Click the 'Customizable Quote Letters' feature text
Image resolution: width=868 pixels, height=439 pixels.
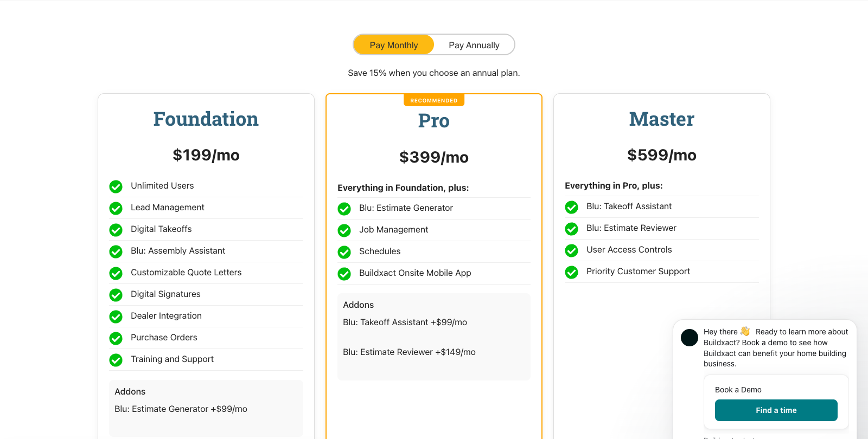click(x=186, y=272)
